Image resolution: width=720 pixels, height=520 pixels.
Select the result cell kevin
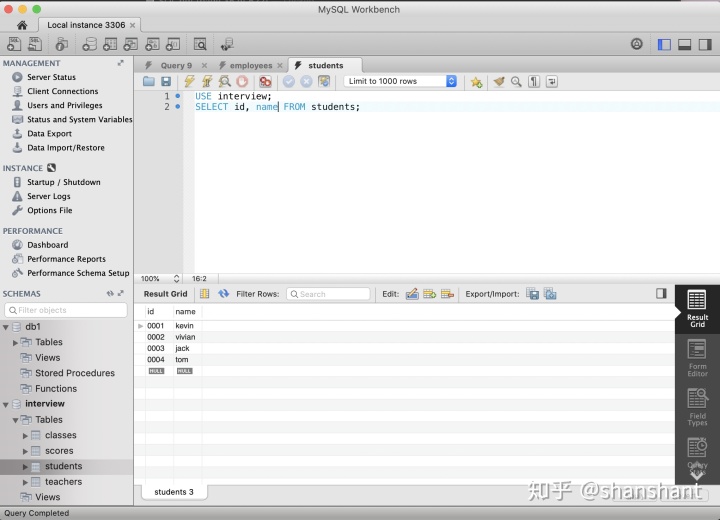[185, 326]
